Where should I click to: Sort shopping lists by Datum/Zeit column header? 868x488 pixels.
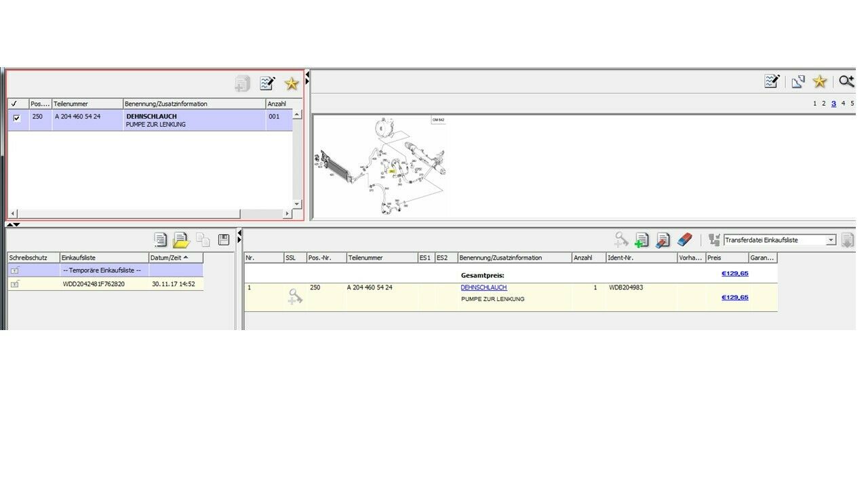click(x=175, y=258)
